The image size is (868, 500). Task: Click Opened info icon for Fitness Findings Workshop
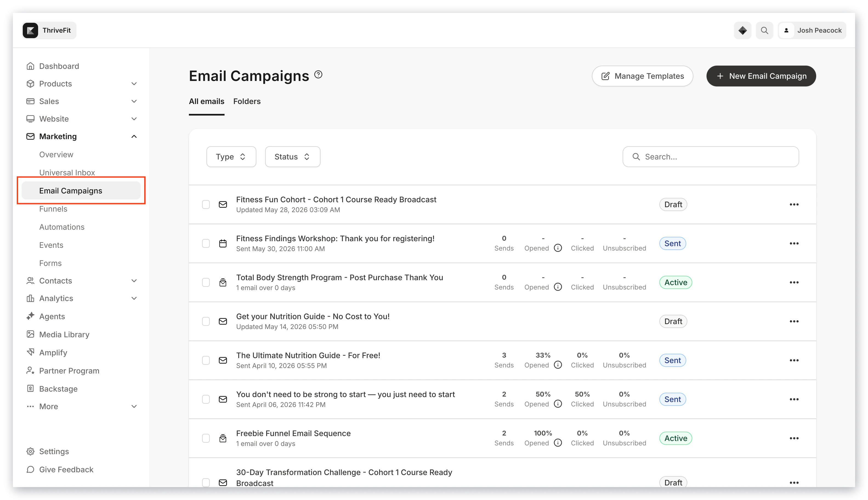(558, 248)
